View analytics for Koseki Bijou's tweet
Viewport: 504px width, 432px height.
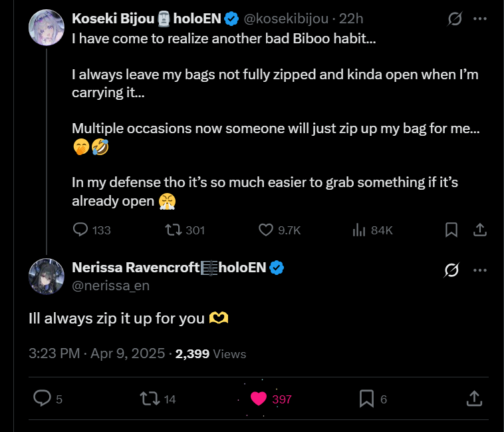[359, 230]
